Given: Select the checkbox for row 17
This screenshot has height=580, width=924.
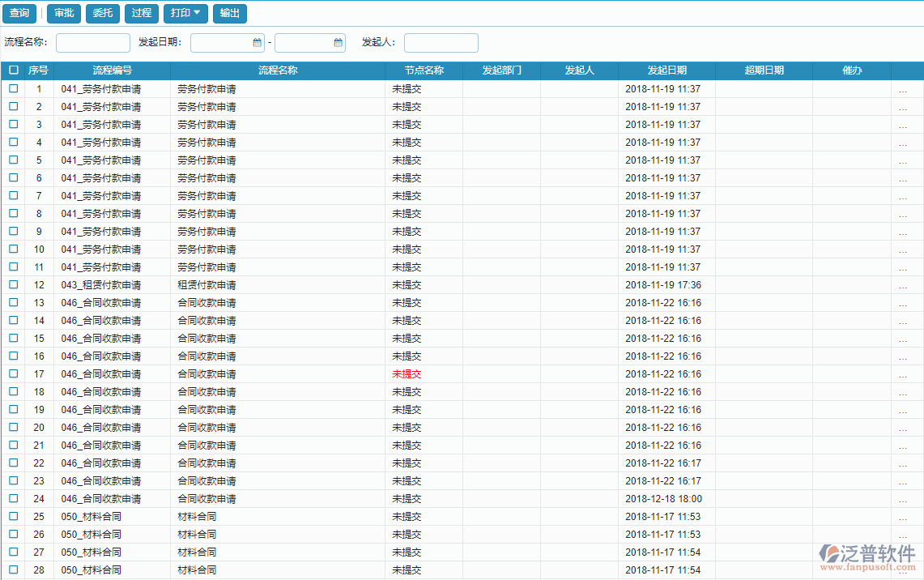Looking at the screenshot, I should 14,374.
